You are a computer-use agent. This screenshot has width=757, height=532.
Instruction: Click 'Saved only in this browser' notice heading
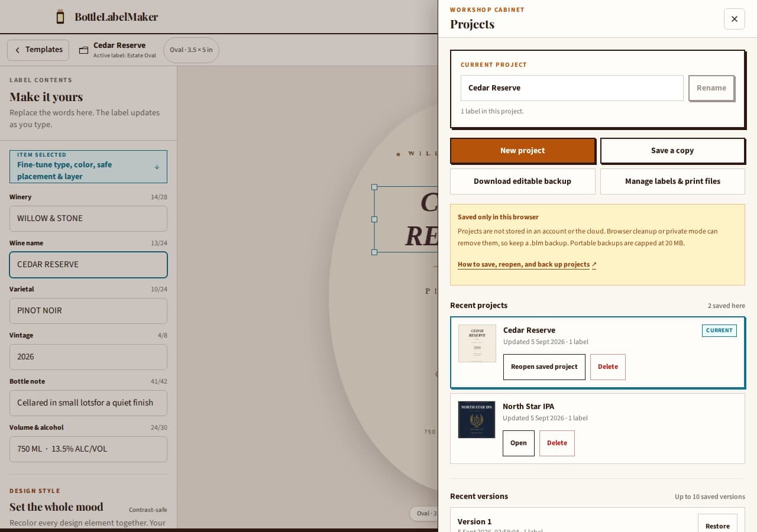pos(498,217)
